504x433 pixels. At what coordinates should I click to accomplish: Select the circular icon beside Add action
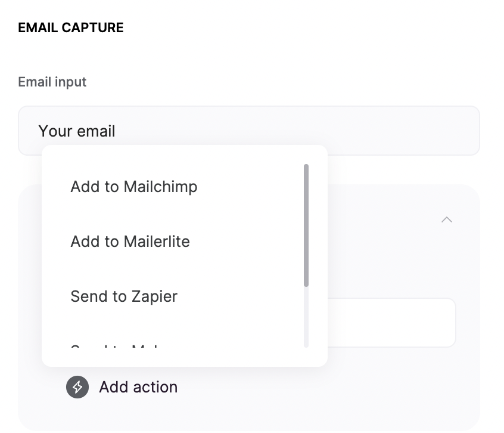tap(76, 387)
